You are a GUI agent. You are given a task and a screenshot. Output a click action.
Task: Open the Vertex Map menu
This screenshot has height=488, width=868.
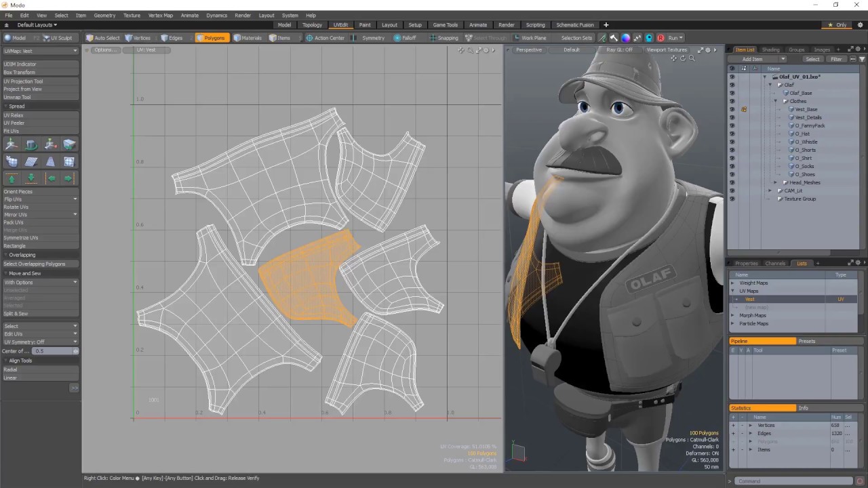pos(161,15)
